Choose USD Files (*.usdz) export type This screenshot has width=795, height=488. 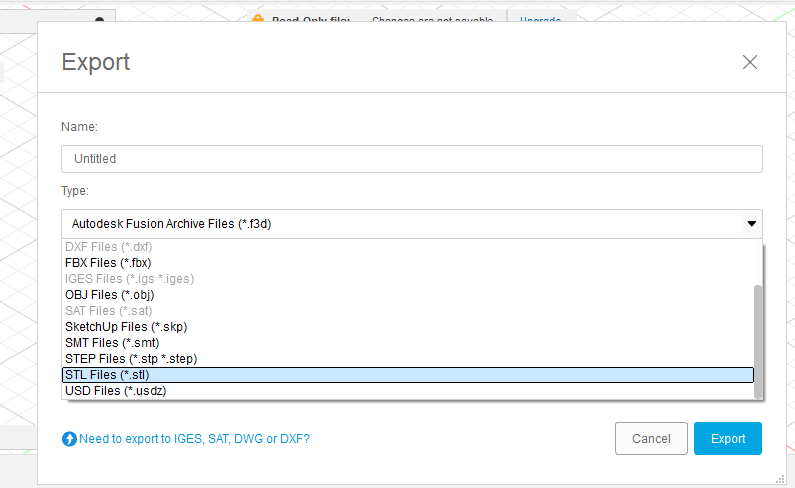(x=115, y=391)
